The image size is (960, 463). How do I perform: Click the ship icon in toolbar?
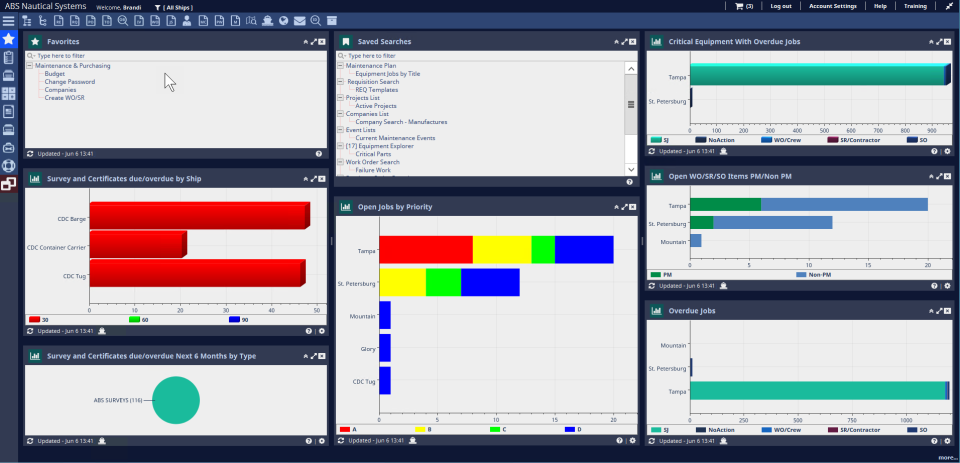coord(267,20)
